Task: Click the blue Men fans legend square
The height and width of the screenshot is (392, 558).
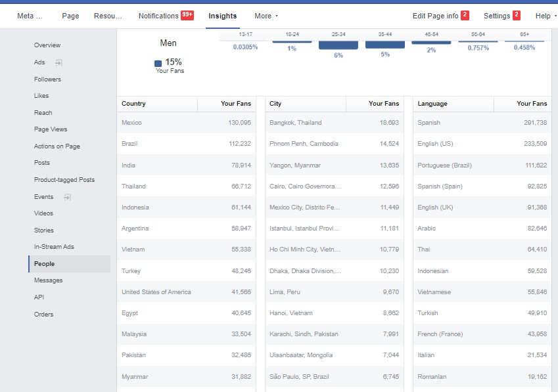Action: click(158, 63)
